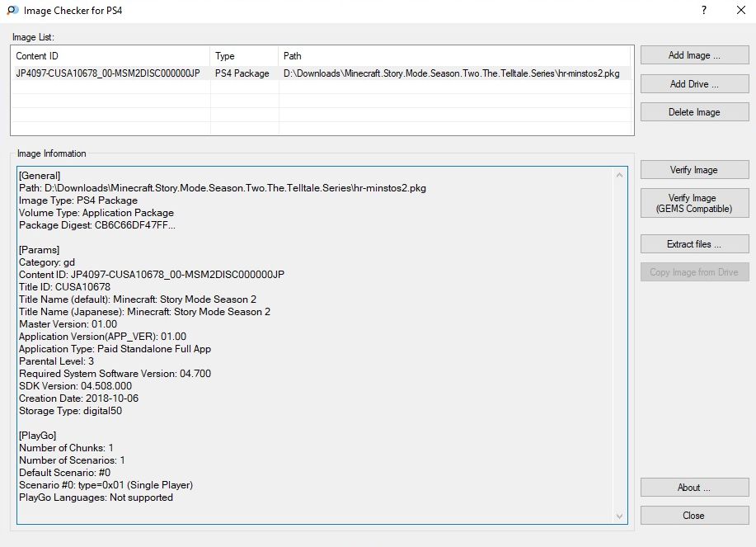Click the Image Type: PS4 Package line

(x=78, y=200)
